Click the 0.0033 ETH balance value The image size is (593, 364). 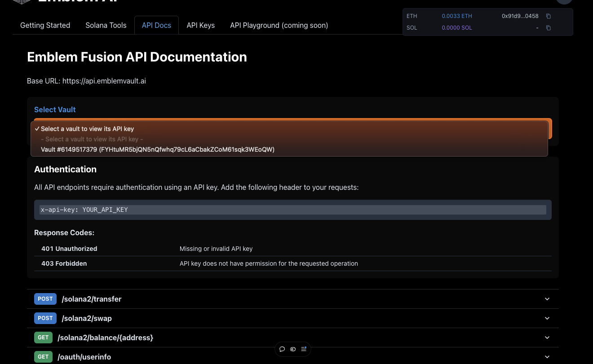[x=457, y=16]
